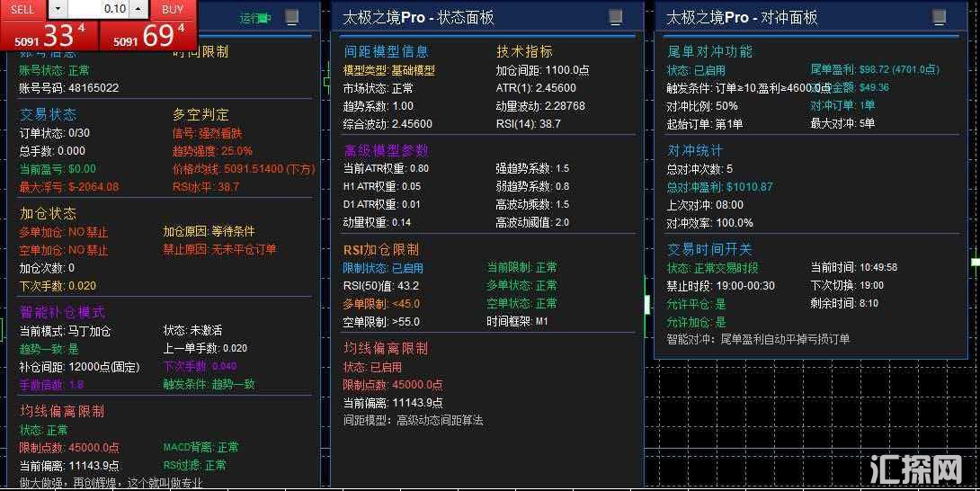Screen dimensions: 980x491
Task: Click 上一单手数: 0.020 value
Action: pyautogui.click(x=205, y=348)
